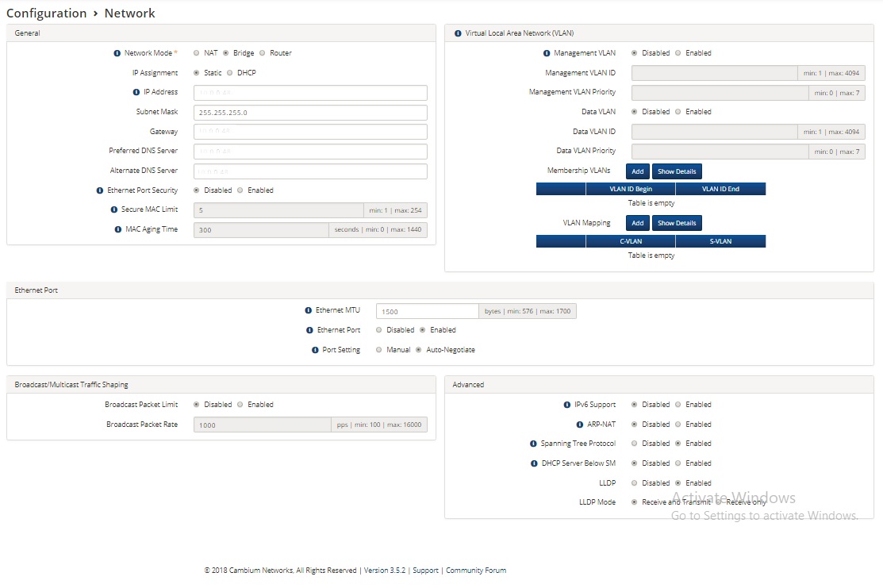Select Bridge network mode

click(x=226, y=53)
